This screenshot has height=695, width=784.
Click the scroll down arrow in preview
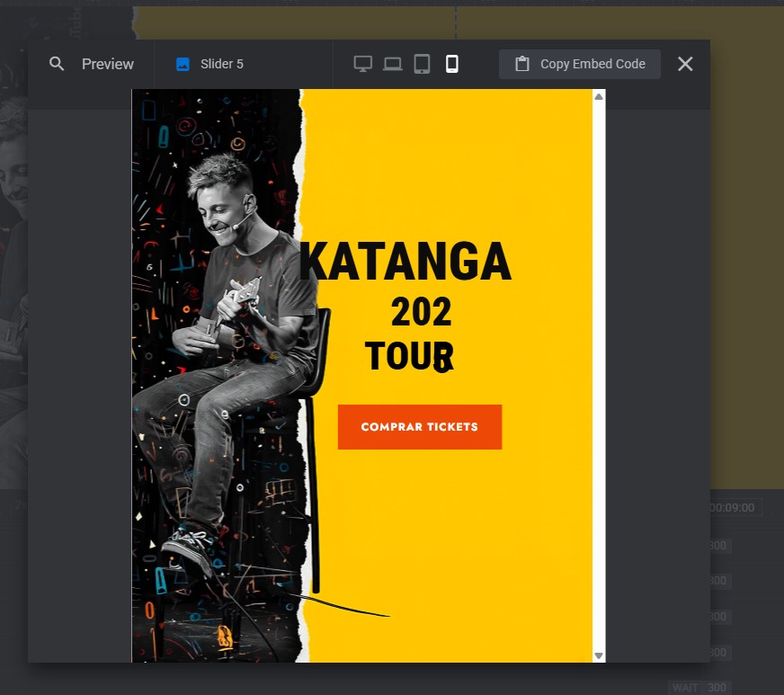[x=599, y=655]
